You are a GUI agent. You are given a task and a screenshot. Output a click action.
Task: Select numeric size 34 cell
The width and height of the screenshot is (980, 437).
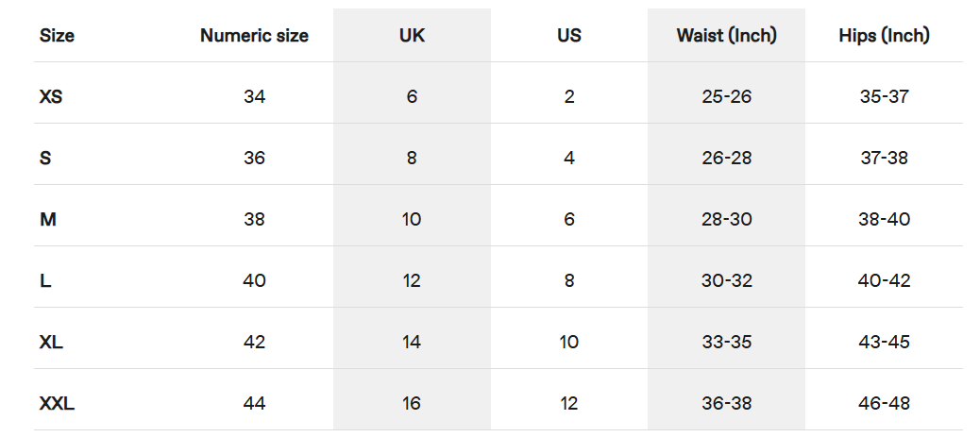254,97
